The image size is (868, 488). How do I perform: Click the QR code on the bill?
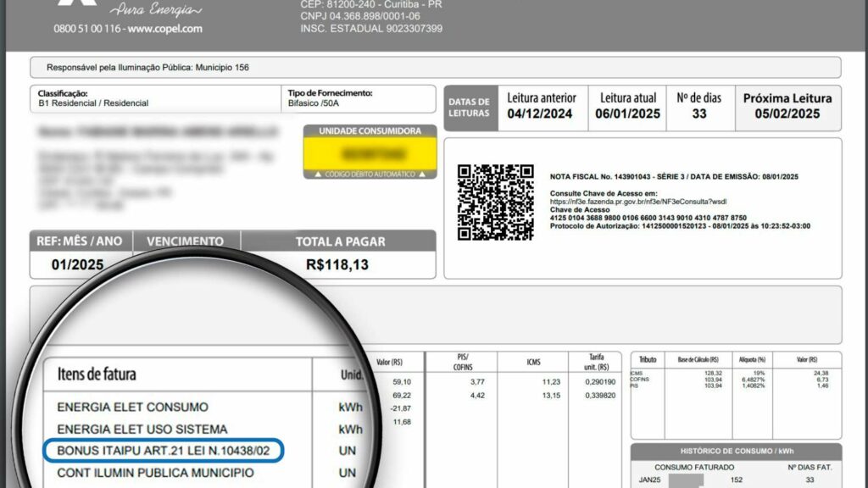pyautogui.click(x=496, y=202)
